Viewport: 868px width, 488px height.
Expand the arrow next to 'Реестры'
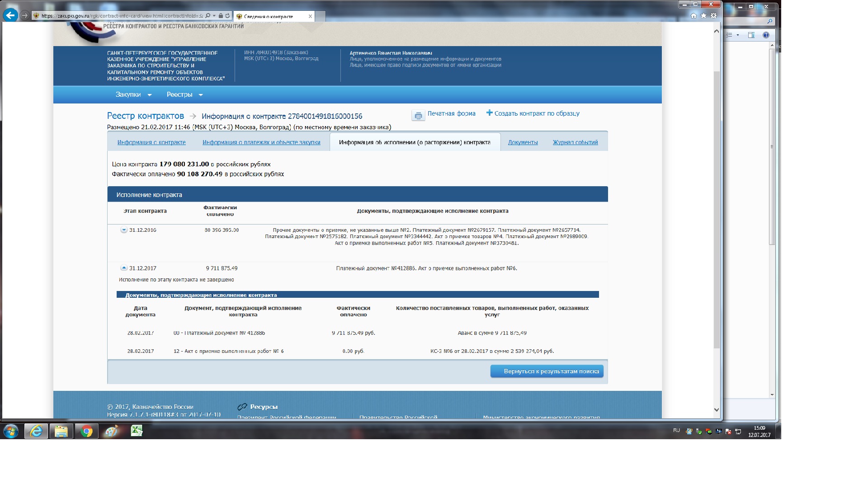tap(201, 95)
